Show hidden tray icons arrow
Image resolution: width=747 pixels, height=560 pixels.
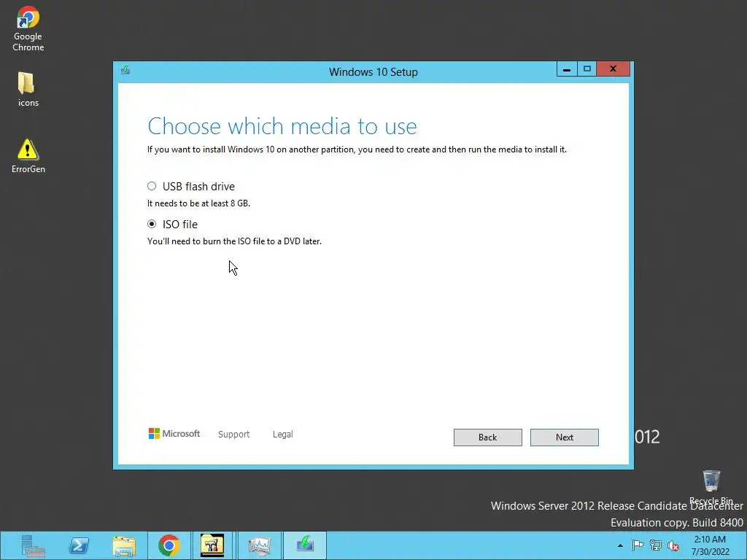coord(620,545)
